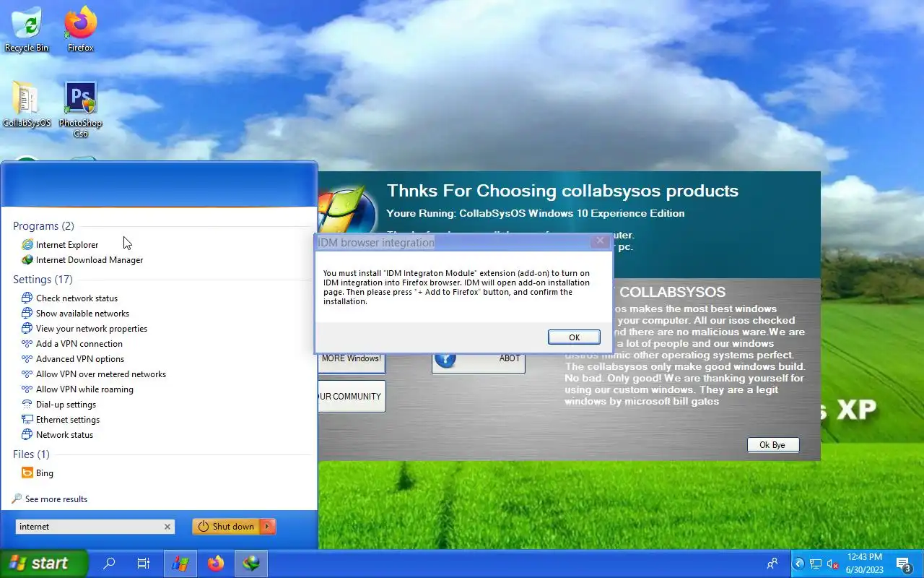The image size is (924, 578).
Task: Click the Files (1) group header
Action: coord(31,454)
